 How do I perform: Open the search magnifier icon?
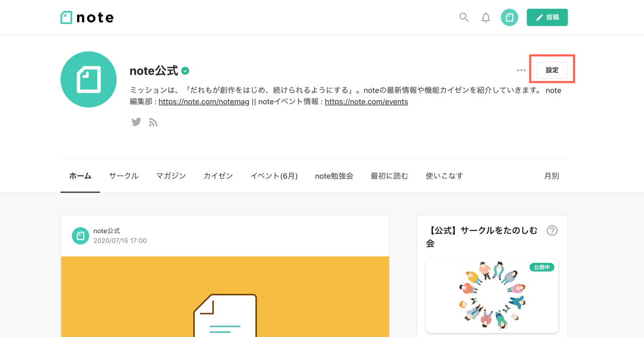click(x=464, y=18)
